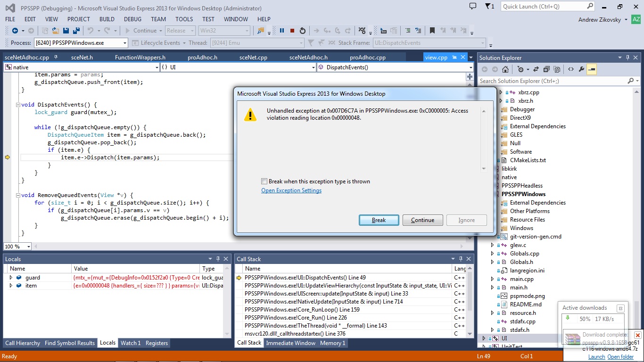Open Properties wrench in Solution Explorer
This screenshot has width=644, height=362.
pos(581,69)
